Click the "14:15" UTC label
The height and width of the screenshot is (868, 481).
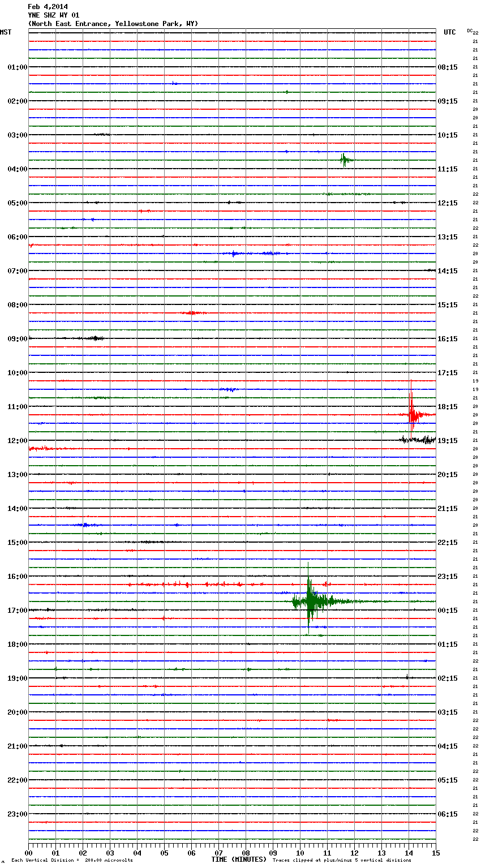click(x=448, y=271)
